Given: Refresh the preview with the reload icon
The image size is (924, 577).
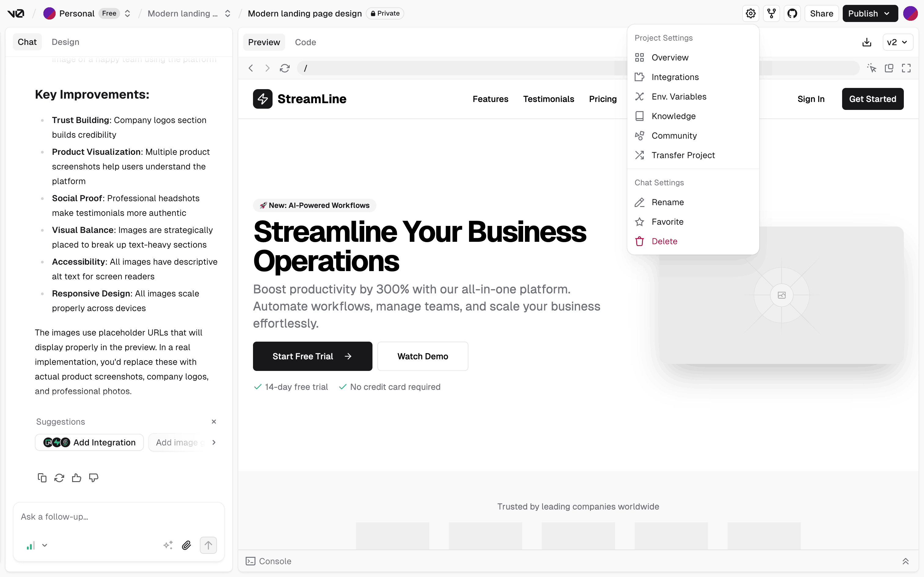Looking at the screenshot, I should (x=284, y=68).
